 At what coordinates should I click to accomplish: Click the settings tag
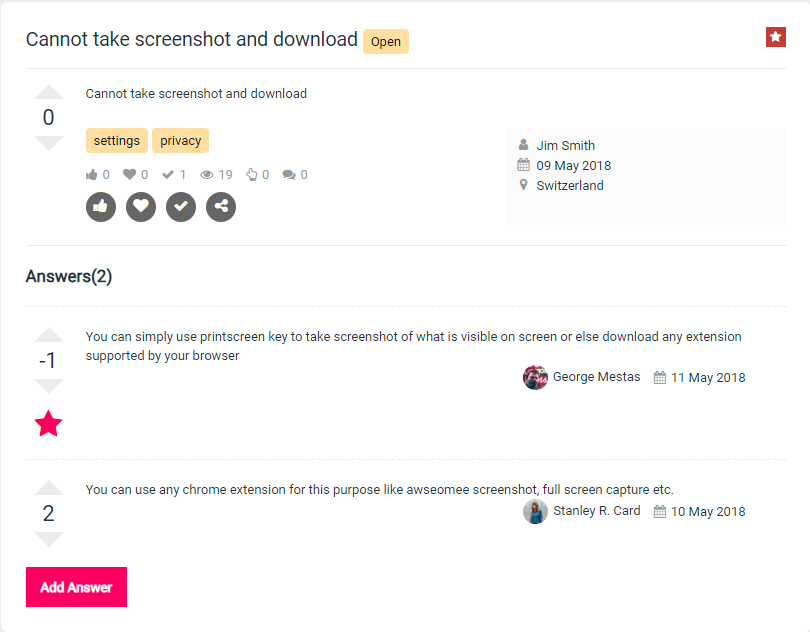pos(117,141)
